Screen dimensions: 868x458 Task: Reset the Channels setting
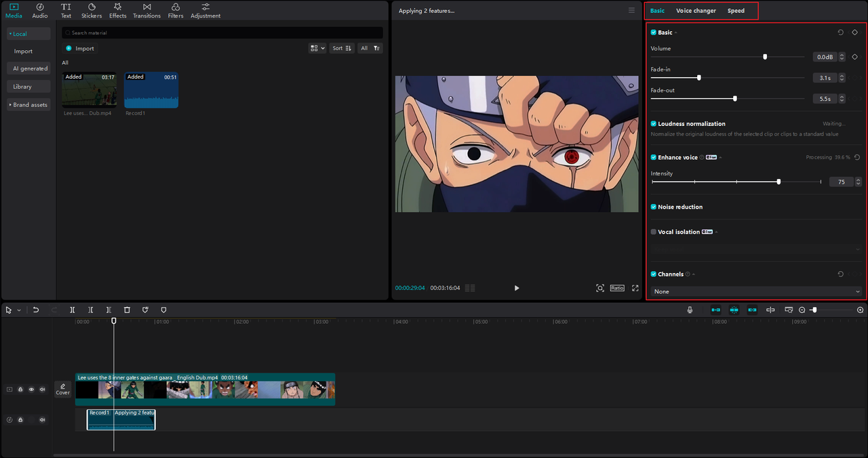[x=841, y=274]
